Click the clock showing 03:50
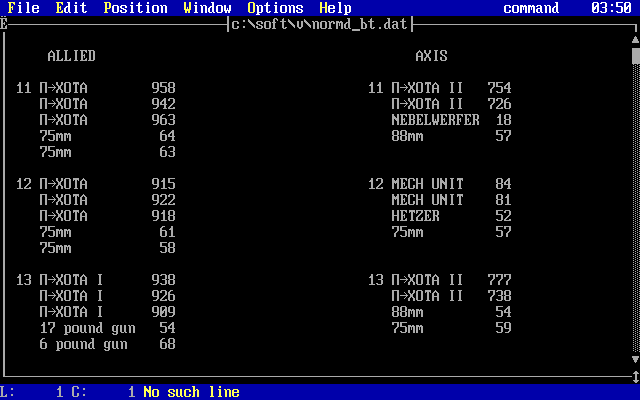This screenshot has height=400, width=640. coord(611,8)
